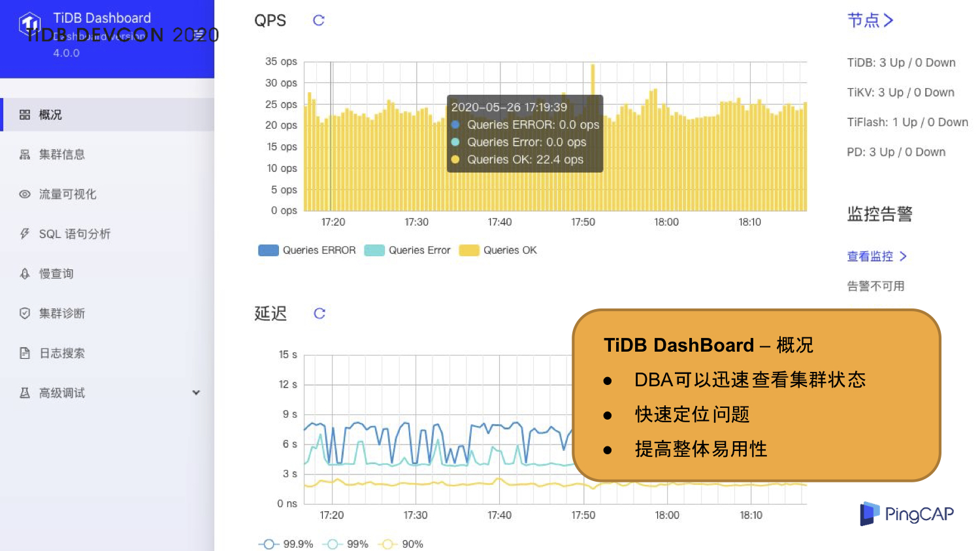
Task: Click the PD: 3 Up / 0 Down status
Action: click(x=896, y=152)
